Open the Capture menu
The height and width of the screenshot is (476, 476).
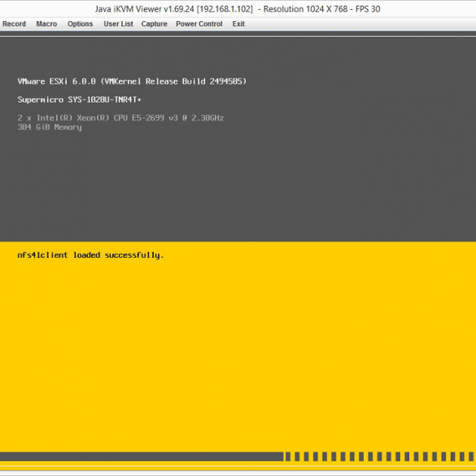click(155, 24)
